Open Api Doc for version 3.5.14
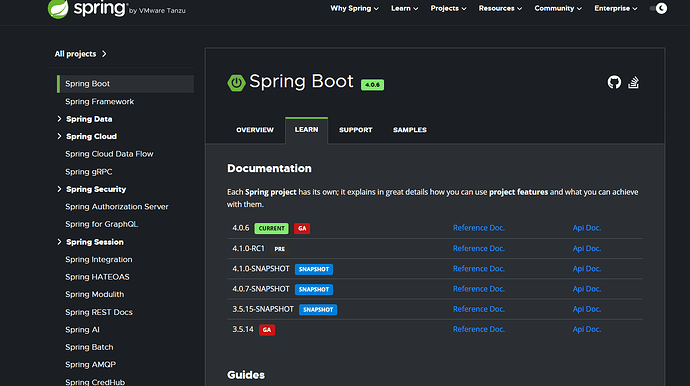This screenshot has height=386, width=690. (587, 329)
